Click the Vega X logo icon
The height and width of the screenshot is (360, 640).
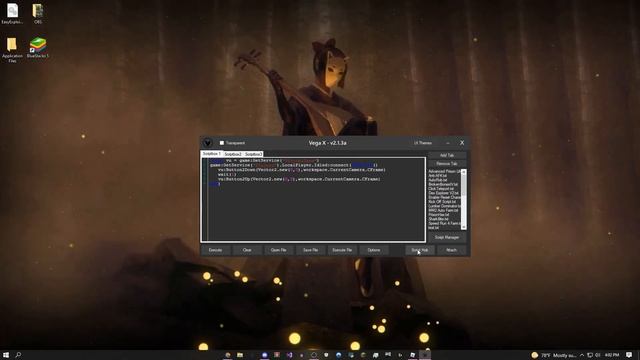pos(207,143)
